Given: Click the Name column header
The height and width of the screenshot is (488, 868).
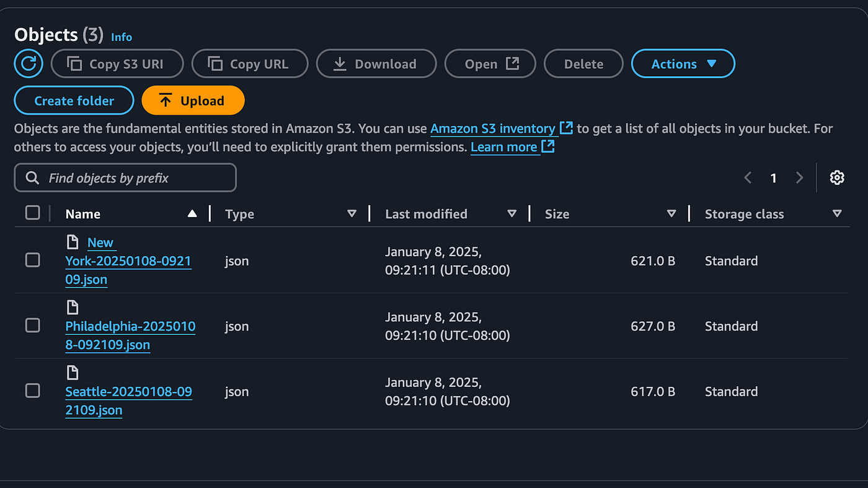Looking at the screenshot, I should point(83,214).
